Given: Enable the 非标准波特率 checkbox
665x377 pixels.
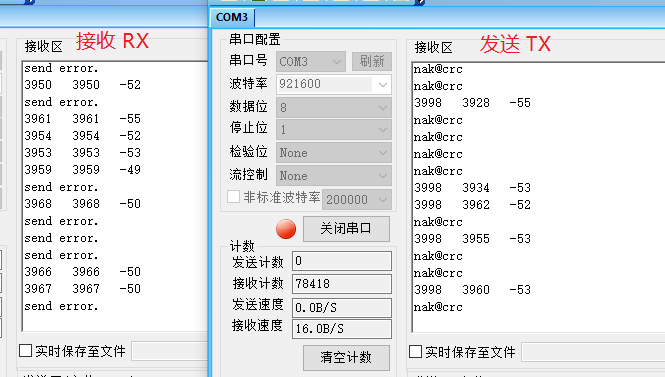Looking at the screenshot, I should point(234,197).
